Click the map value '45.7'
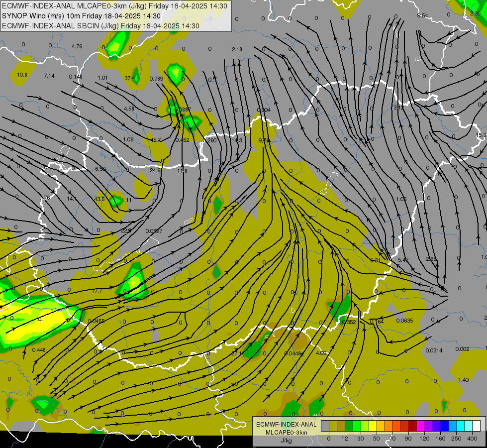This screenshot has width=487, height=448. point(156,140)
